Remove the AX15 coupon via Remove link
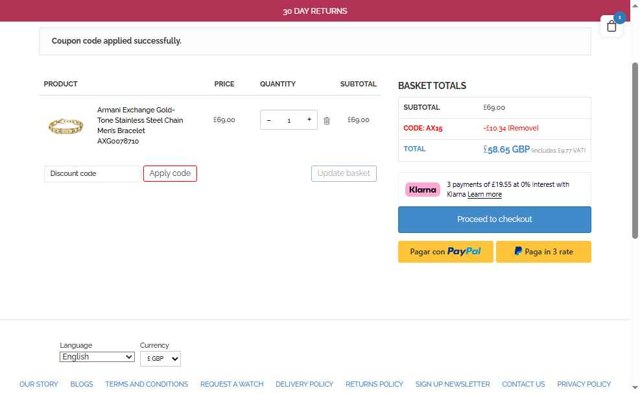640x394 pixels. pos(523,128)
